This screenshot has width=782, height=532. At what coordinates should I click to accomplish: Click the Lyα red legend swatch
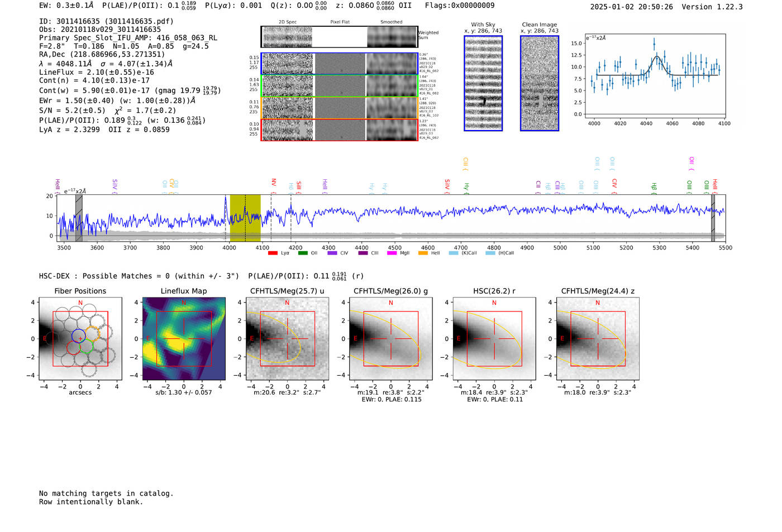point(273,253)
